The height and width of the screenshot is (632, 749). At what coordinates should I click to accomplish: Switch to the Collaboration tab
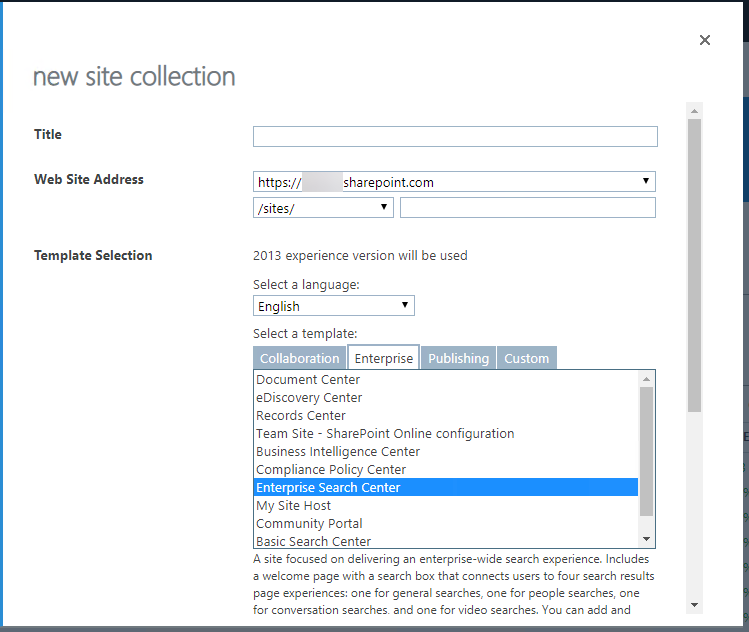[300, 358]
